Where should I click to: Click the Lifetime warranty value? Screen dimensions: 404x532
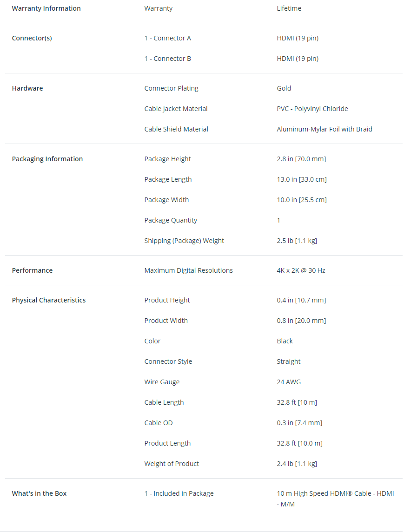[289, 8]
